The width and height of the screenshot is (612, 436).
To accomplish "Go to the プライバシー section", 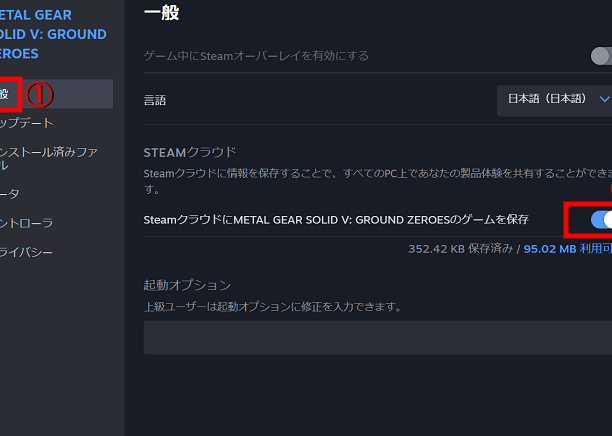I will 28,252.
